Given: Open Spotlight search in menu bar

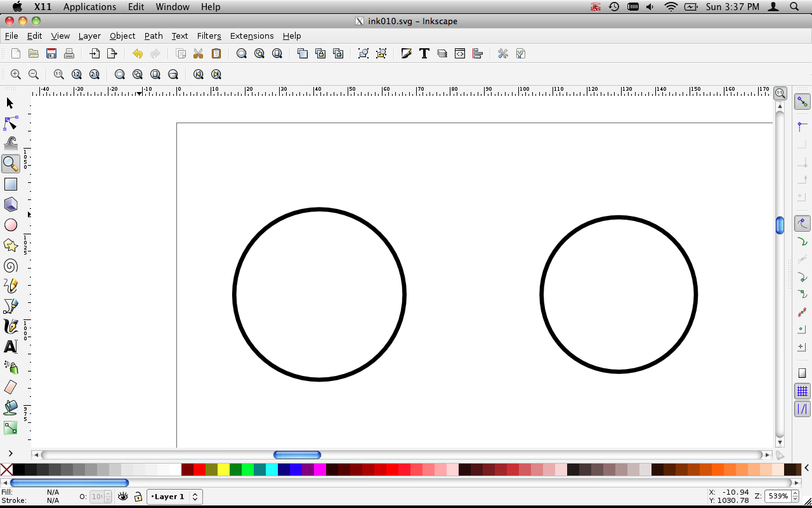Looking at the screenshot, I should click(x=794, y=7).
